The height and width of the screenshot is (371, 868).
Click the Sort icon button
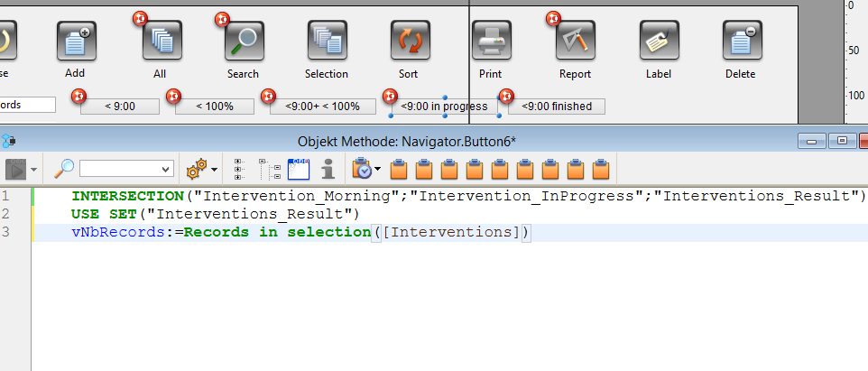[x=409, y=41]
